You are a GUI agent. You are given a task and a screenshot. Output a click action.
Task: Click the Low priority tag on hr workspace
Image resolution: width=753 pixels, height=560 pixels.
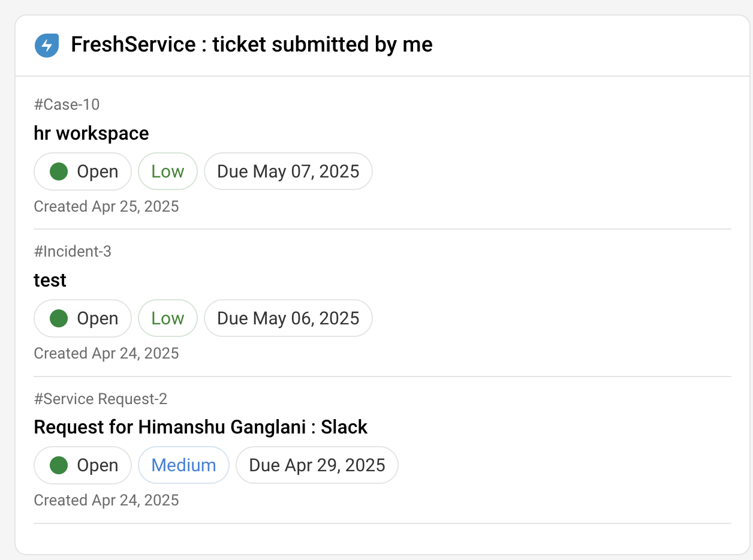click(167, 171)
